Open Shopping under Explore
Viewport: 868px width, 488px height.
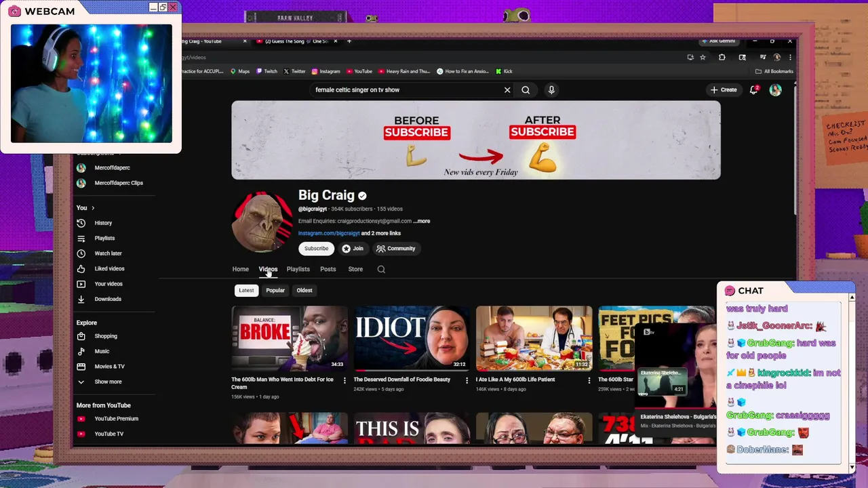[x=106, y=336]
